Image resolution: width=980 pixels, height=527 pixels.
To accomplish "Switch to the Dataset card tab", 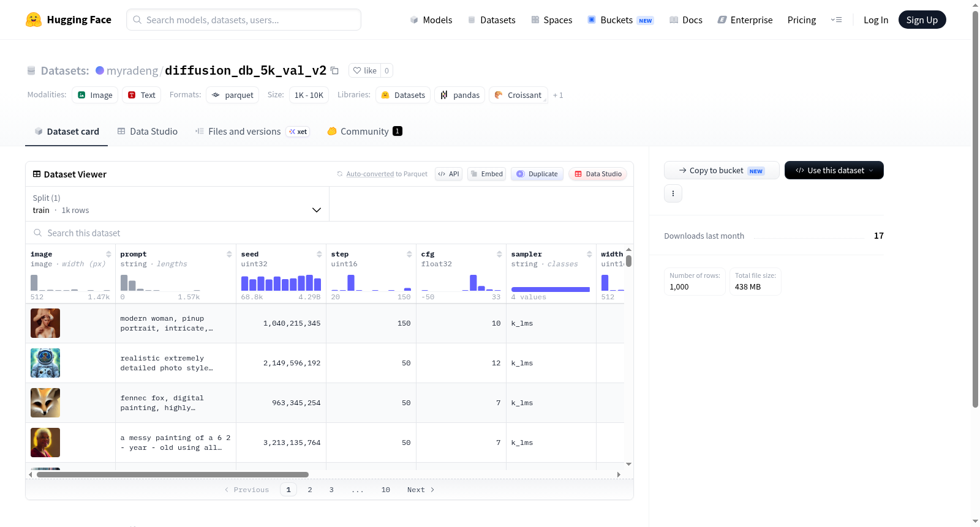I will 66,131.
